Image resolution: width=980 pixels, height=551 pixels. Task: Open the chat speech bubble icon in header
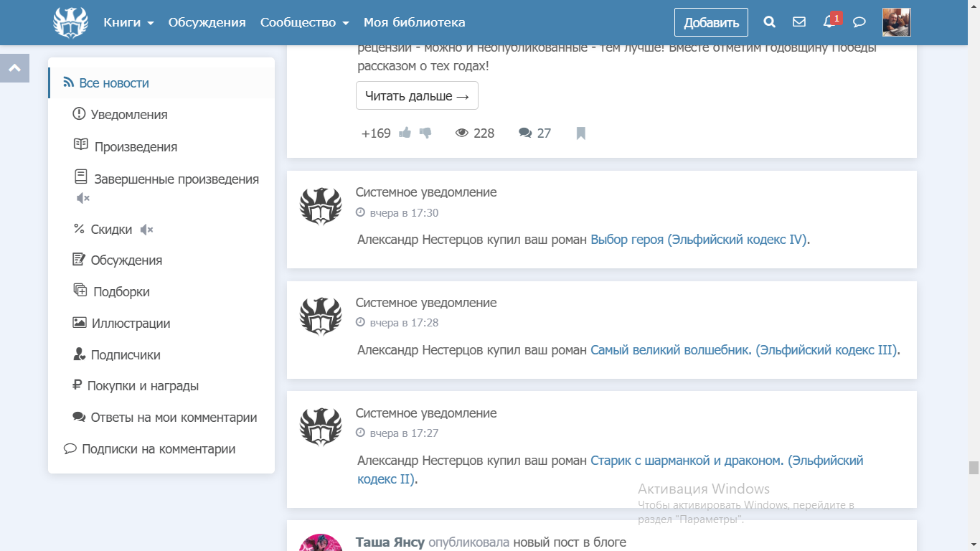(x=859, y=22)
